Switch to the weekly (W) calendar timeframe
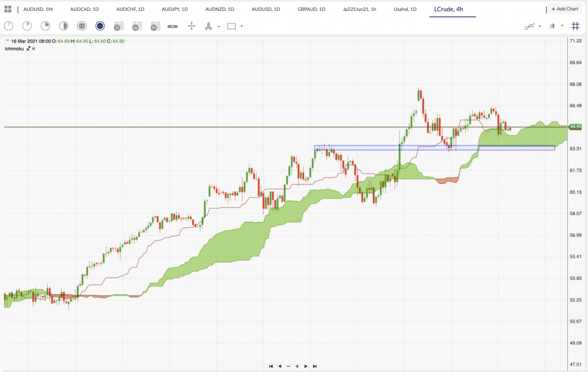Viewport: 588px width, 372px height. point(137,26)
